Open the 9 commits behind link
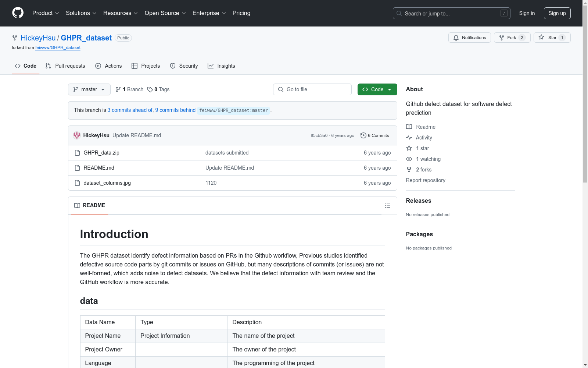This screenshot has height=368, width=588. click(175, 110)
